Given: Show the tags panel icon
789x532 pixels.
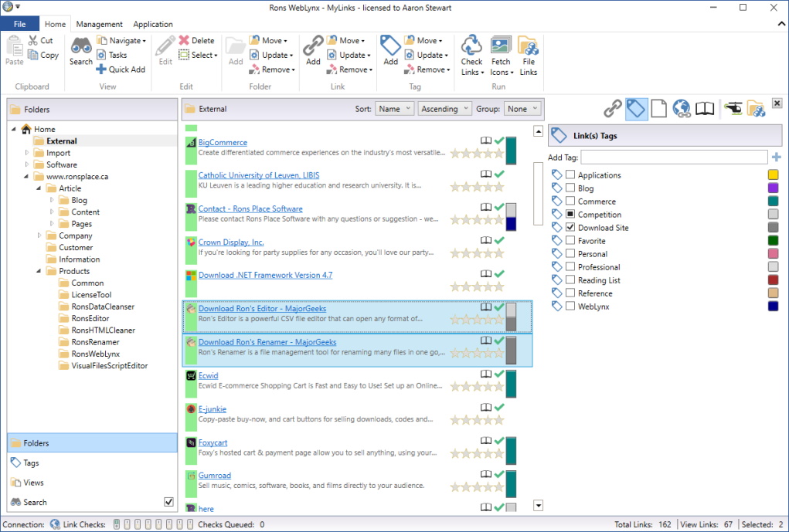Looking at the screenshot, I should (x=636, y=109).
